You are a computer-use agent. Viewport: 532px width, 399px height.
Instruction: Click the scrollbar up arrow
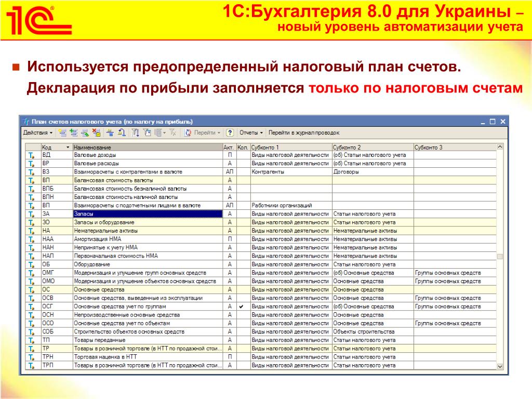[x=500, y=147]
